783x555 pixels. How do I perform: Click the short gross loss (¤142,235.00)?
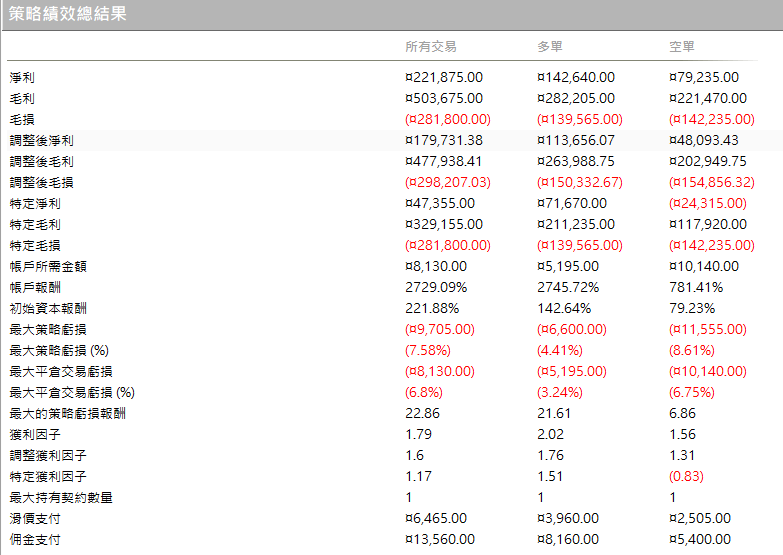(x=712, y=119)
